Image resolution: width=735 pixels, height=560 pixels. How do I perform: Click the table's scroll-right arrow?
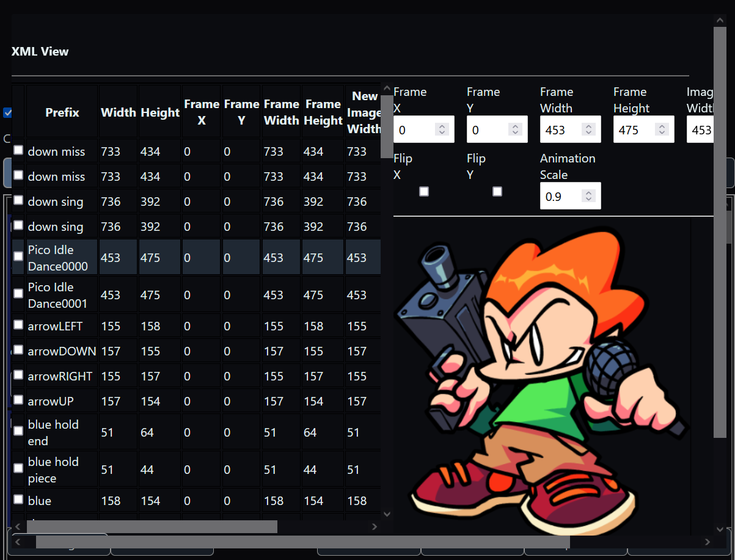(375, 526)
